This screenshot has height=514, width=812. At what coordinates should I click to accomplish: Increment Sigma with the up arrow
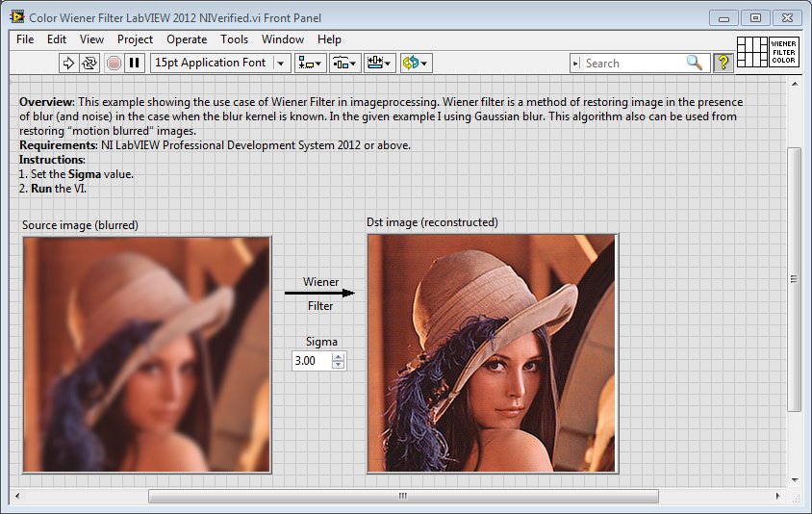coord(338,356)
